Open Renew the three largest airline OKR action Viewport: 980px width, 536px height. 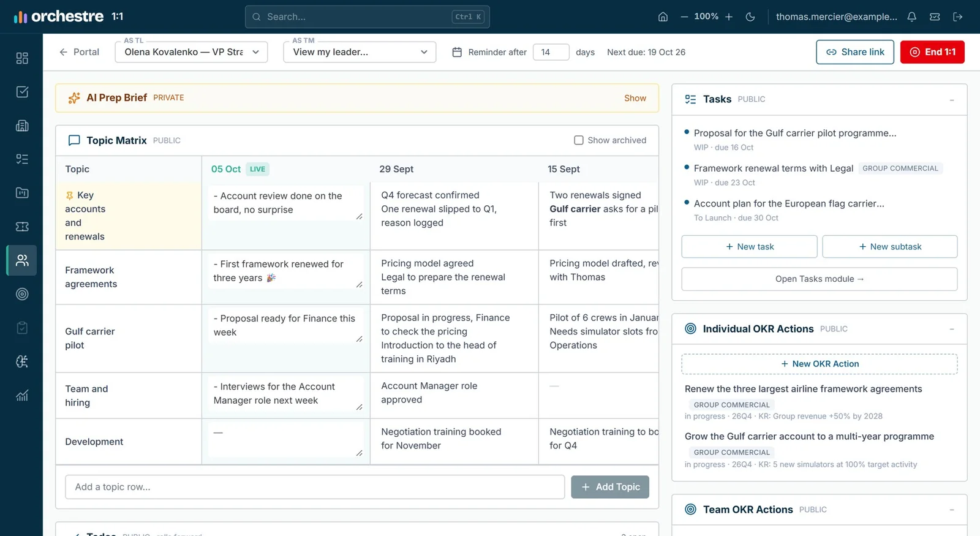[804, 389]
